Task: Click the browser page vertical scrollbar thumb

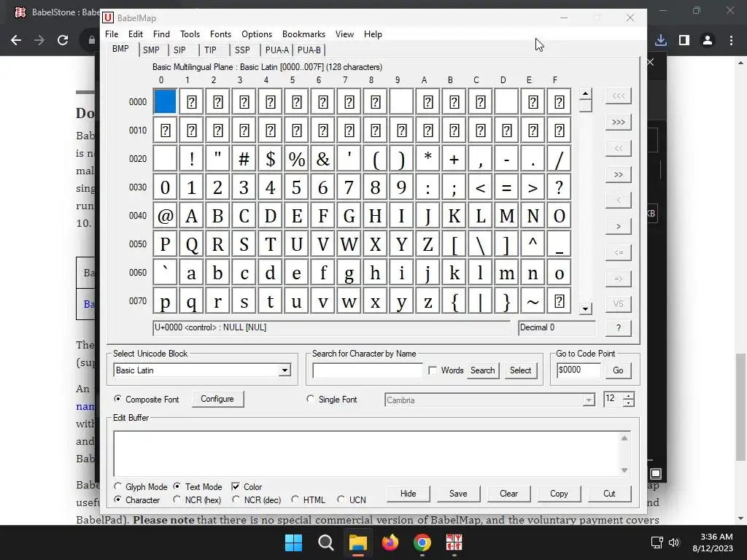Action: pos(740,407)
